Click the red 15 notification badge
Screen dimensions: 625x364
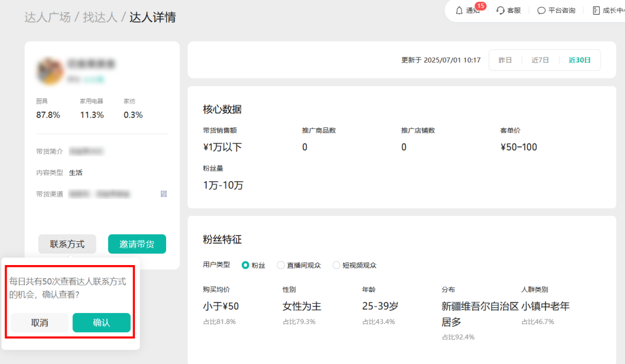[480, 6]
